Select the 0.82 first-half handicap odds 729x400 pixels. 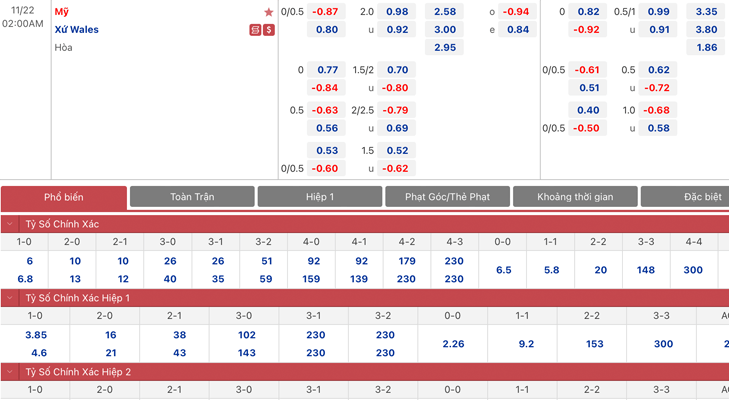(x=588, y=12)
